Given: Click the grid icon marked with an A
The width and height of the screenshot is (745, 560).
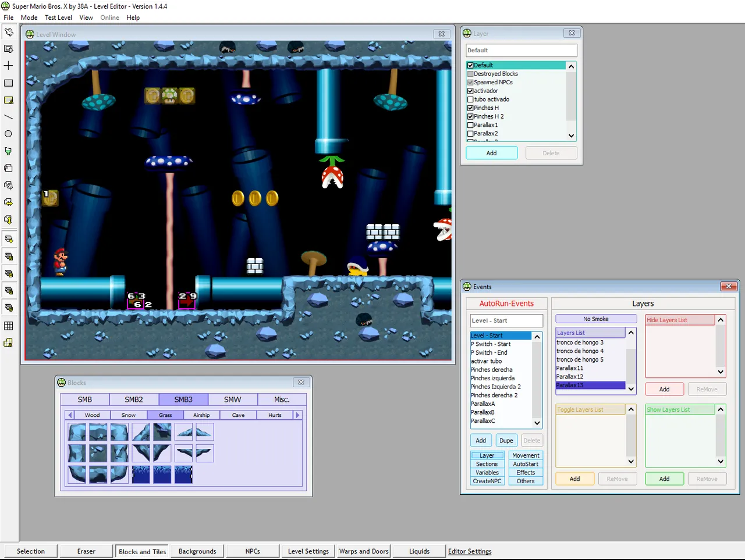Looking at the screenshot, I should coord(9,343).
